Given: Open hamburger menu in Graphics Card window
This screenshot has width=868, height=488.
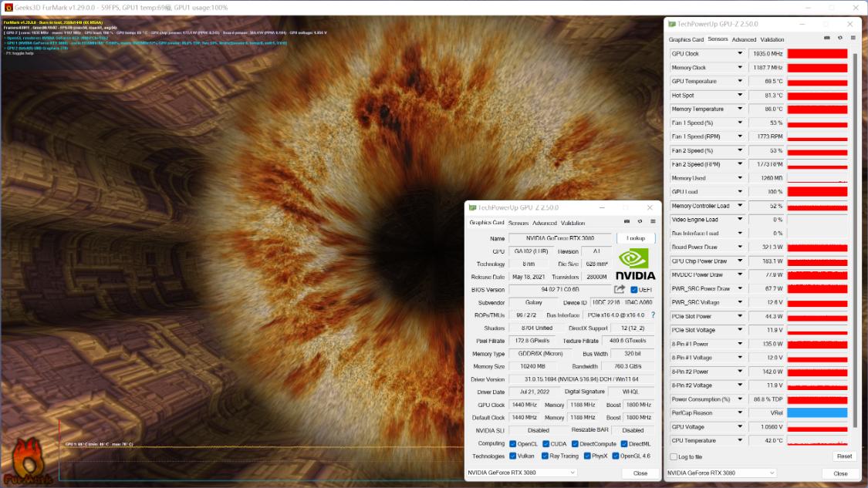Looking at the screenshot, I should [x=653, y=222].
